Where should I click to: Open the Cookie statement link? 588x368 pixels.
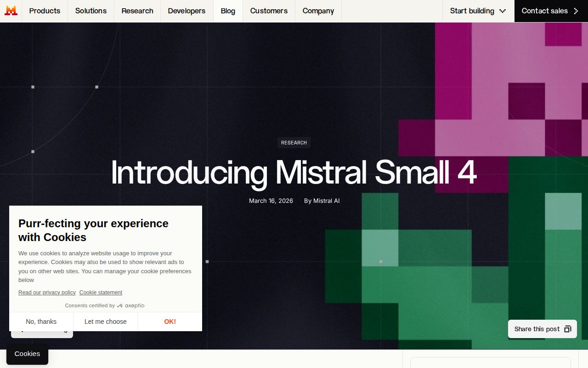pos(101,293)
